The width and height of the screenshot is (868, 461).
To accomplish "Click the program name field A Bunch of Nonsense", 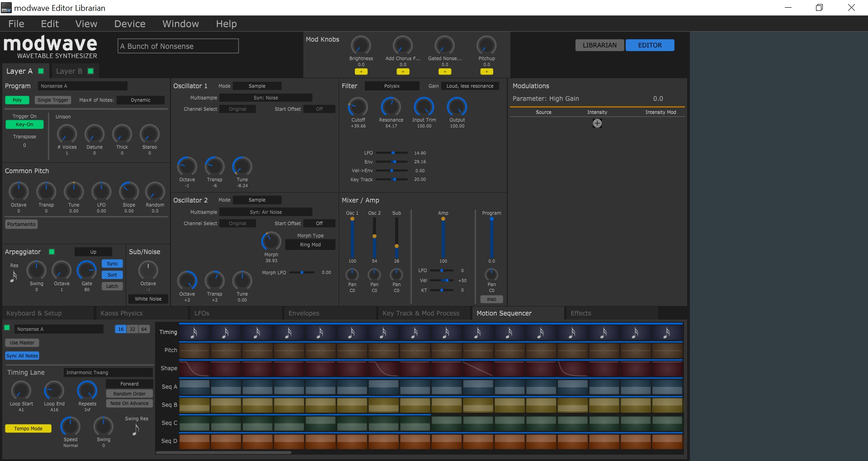I will 178,46.
